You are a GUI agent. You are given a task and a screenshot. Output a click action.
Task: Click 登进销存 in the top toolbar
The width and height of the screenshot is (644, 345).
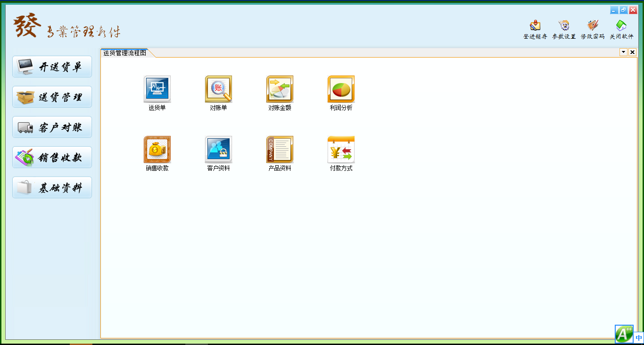point(535,29)
